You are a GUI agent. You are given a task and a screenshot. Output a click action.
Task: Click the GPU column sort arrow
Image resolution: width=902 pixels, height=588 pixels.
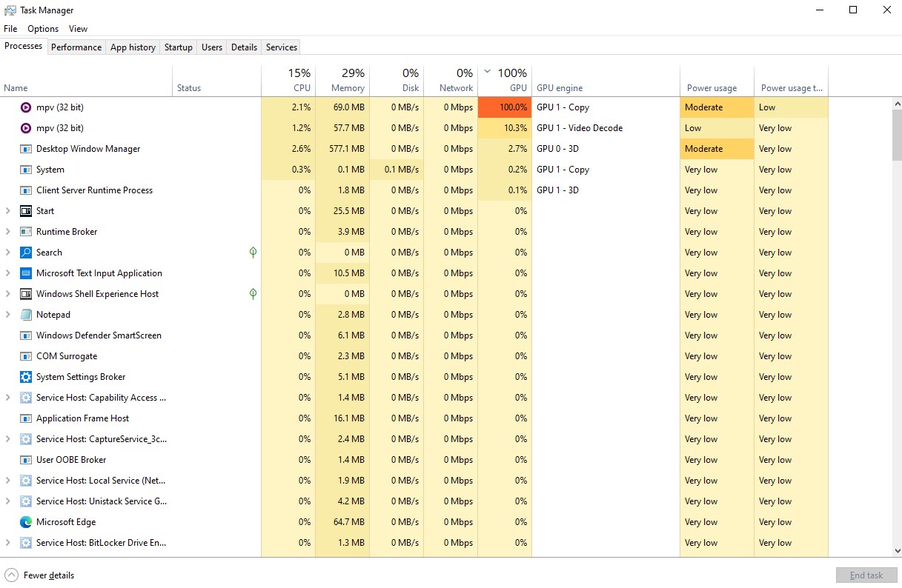click(487, 73)
